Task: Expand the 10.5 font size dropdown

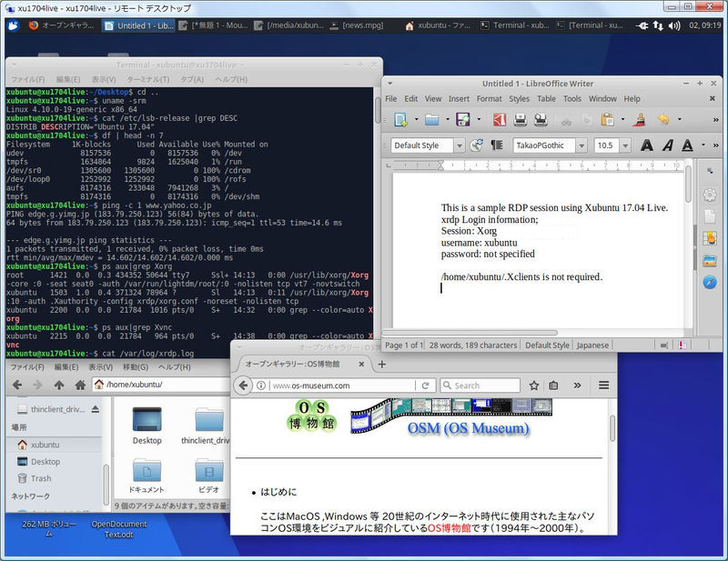Action: (625, 145)
